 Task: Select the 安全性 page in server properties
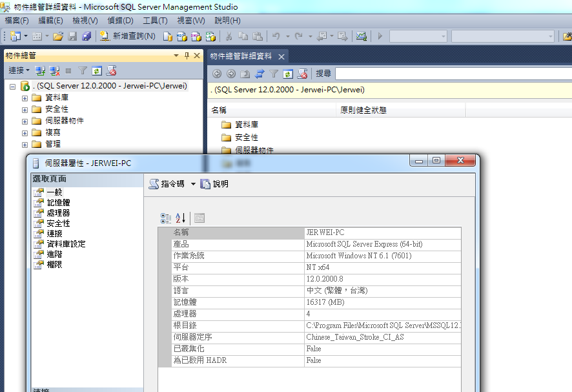(58, 223)
